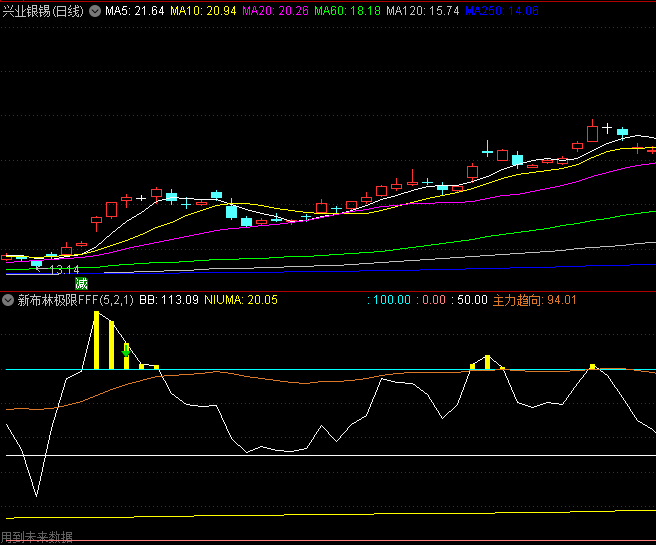656x545 pixels.
Task: Click the 用到未来数据 warning text
Action: pos(37,537)
